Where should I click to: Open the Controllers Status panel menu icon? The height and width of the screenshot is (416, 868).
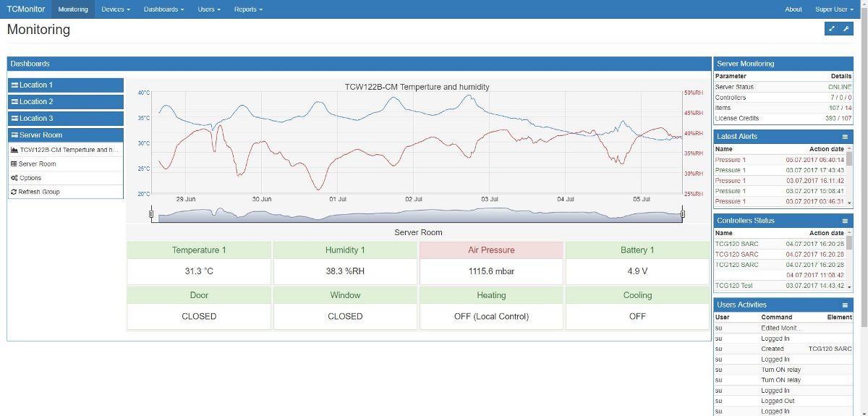845,221
